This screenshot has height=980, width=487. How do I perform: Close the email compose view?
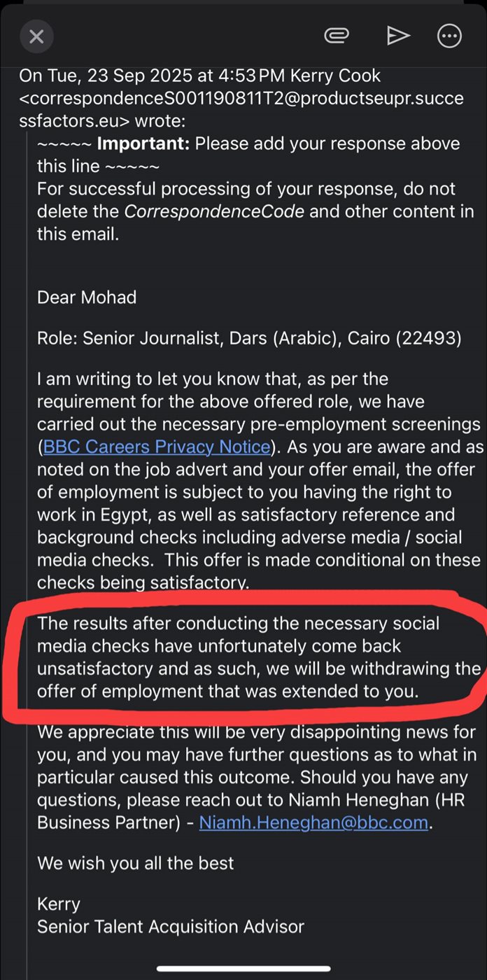pyautogui.click(x=36, y=36)
